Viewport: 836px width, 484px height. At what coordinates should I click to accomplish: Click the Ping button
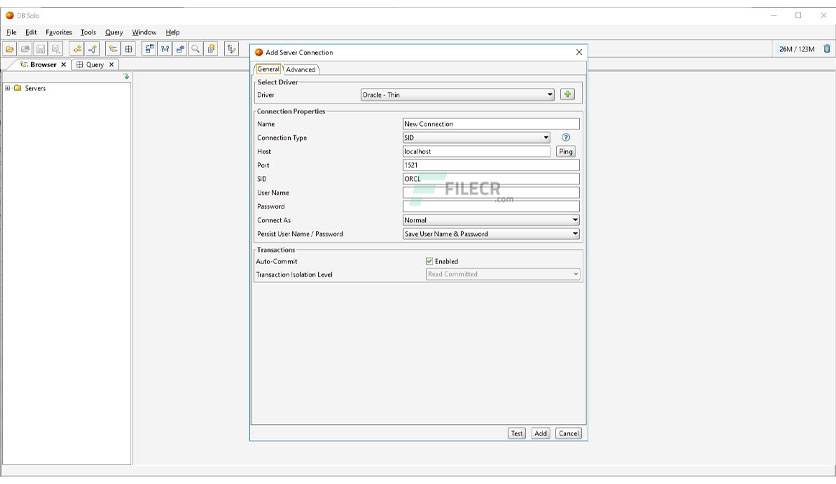(x=566, y=151)
